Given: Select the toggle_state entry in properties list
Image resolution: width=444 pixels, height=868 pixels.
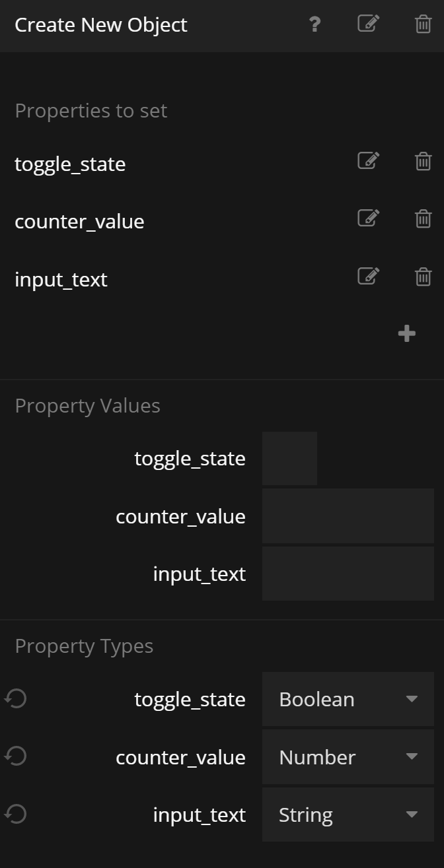Looking at the screenshot, I should pyautogui.click(x=70, y=164).
